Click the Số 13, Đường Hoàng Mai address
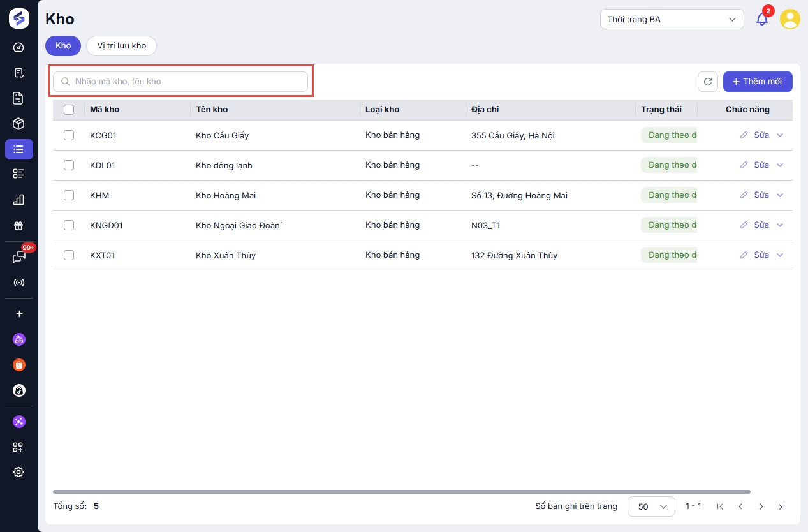The width and height of the screenshot is (808, 532). click(x=519, y=195)
